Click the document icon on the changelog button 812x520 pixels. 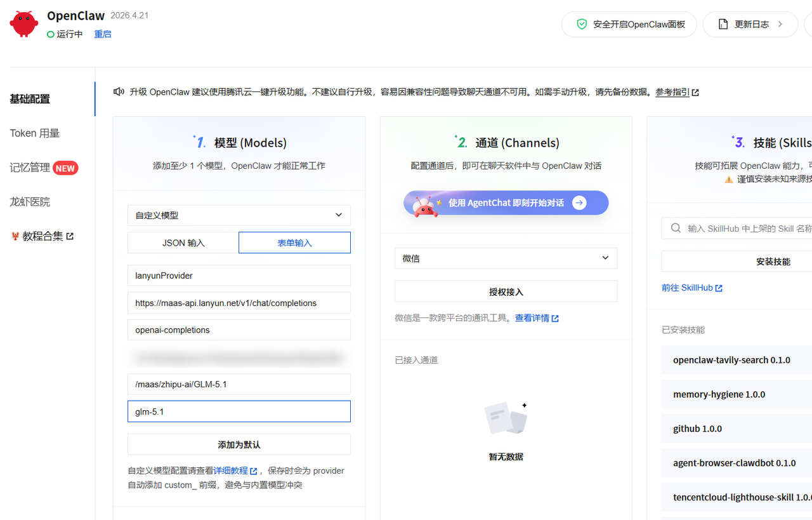tap(723, 24)
